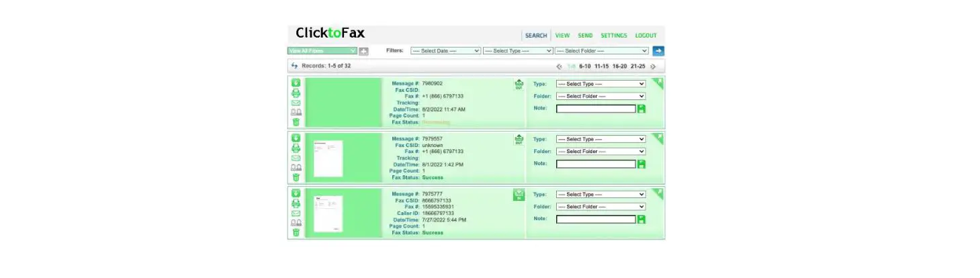Download fax message 7975777

[x=296, y=193]
